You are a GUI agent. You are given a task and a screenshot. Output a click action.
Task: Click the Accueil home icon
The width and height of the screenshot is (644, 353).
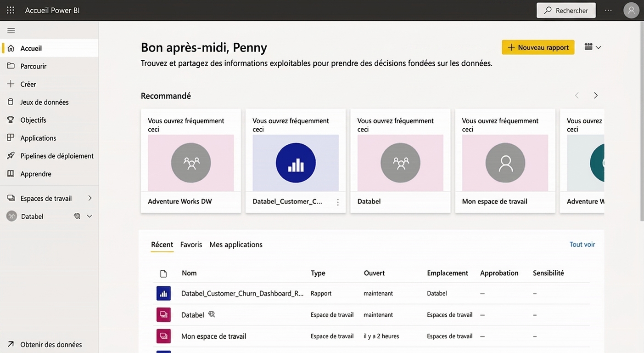[x=11, y=48]
